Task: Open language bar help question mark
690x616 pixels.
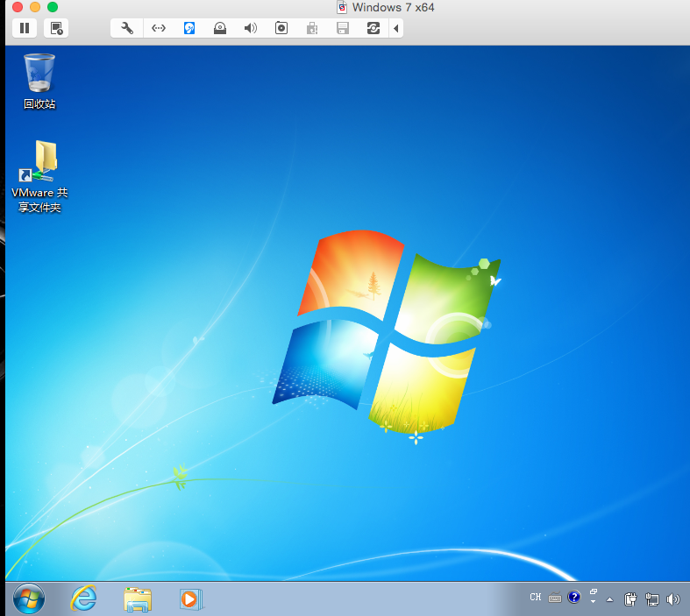Action: [x=574, y=597]
